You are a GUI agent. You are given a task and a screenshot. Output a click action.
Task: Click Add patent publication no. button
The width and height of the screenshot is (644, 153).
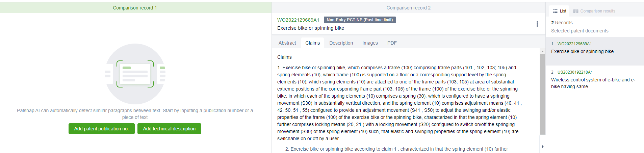click(x=101, y=129)
